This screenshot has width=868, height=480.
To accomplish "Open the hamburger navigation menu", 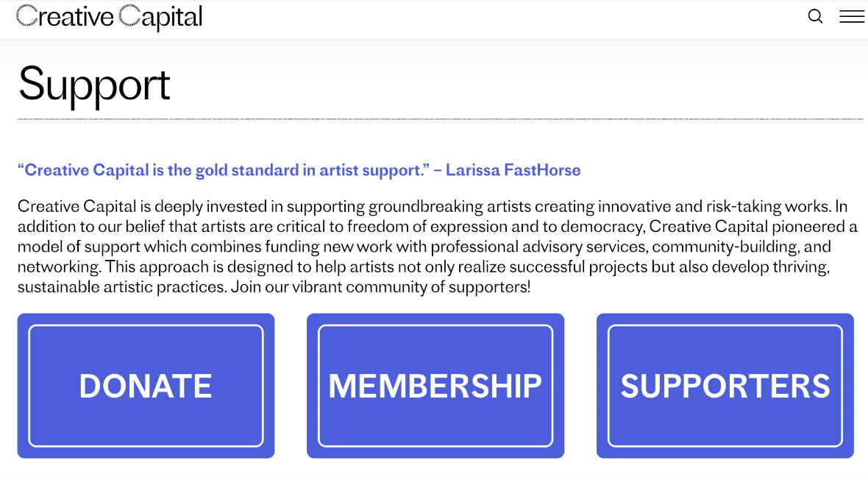I will click(x=852, y=16).
